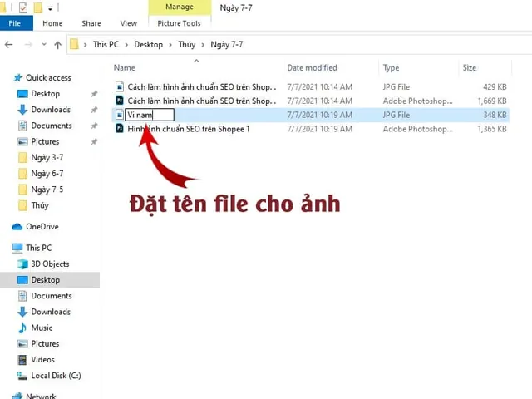Expand the chevron after This PC
Image resolution: width=532 pixels, height=399 pixels.
click(126, 45)
